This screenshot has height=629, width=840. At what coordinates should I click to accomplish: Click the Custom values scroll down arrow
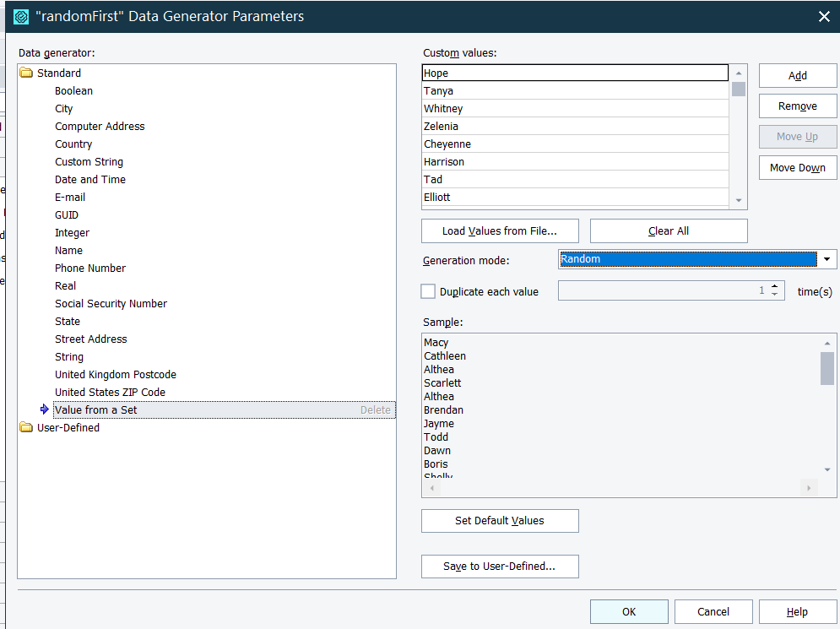739,201
